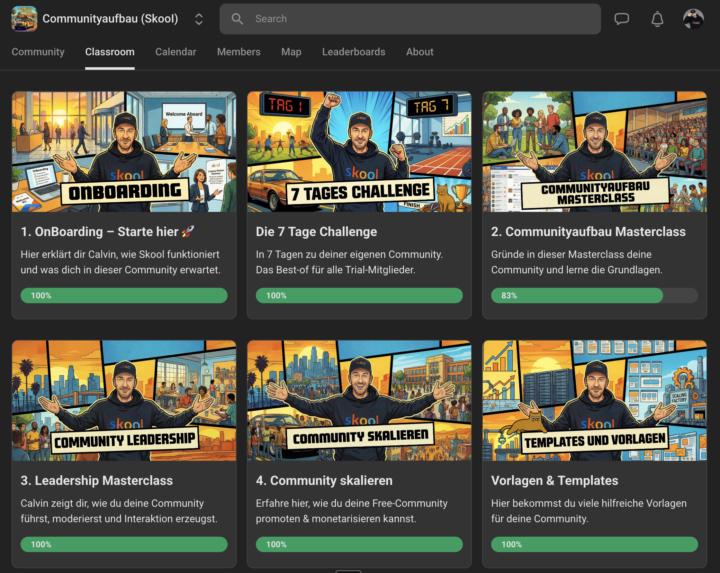Open the Templates und Vorlagen thumbnail
Screen dimensions: 720x573
(x=594, y=400)
